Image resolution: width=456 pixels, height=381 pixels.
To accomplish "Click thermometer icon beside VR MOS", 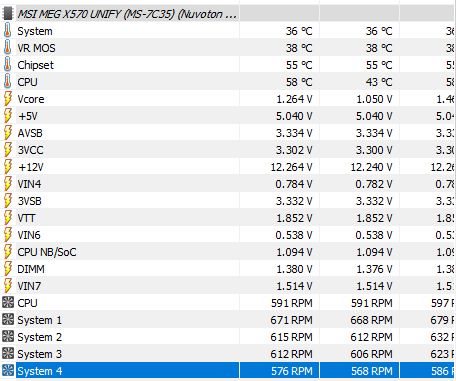I will 7,48.
